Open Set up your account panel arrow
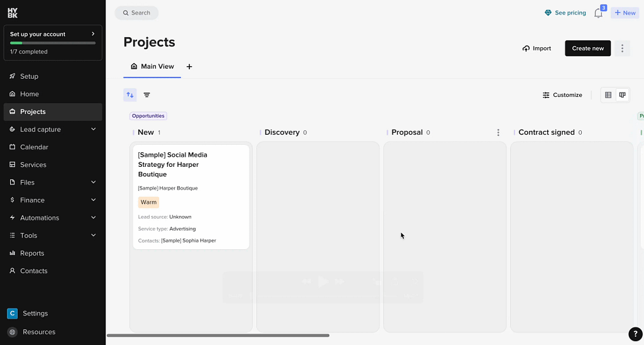The image size is (644, 345). pyautogui.click(x=93, y=34)
